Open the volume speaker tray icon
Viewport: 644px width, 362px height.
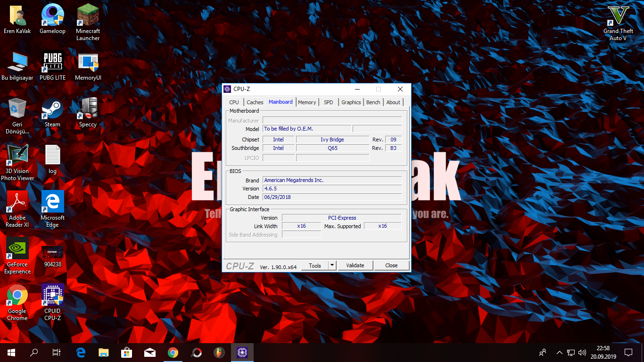pos(582,352)
